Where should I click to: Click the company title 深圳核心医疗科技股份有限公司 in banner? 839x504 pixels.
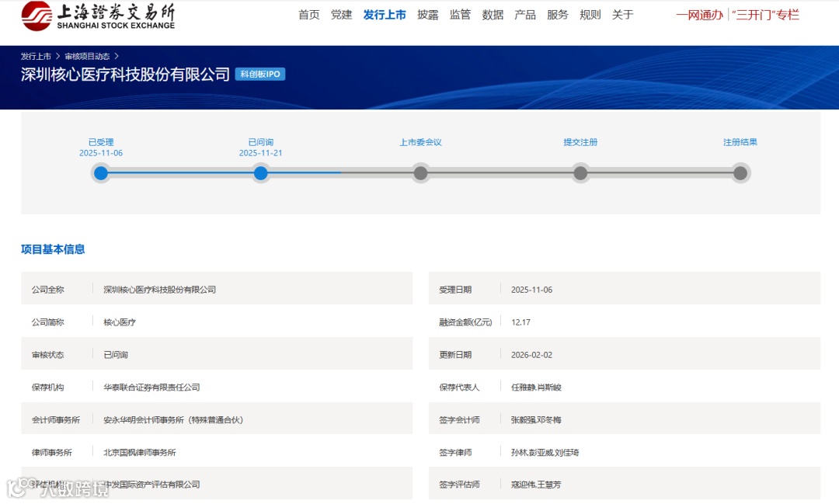[125, 75]
